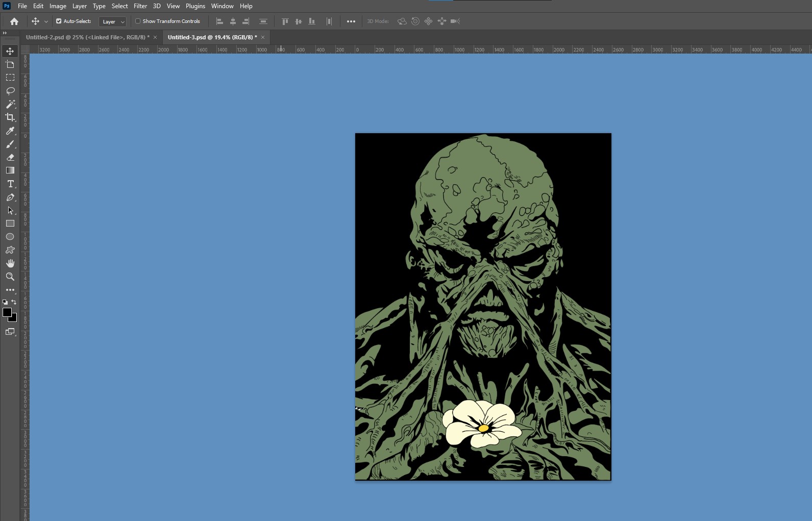812x521 pixels.
Task: Align right edges of layers
Action: [246, 21]
